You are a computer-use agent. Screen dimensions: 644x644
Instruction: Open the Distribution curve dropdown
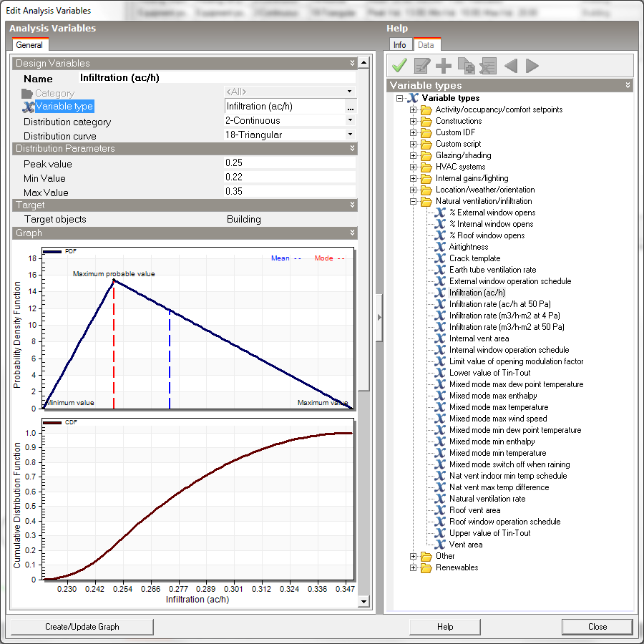pyautogui.click(x=350, y=135)
